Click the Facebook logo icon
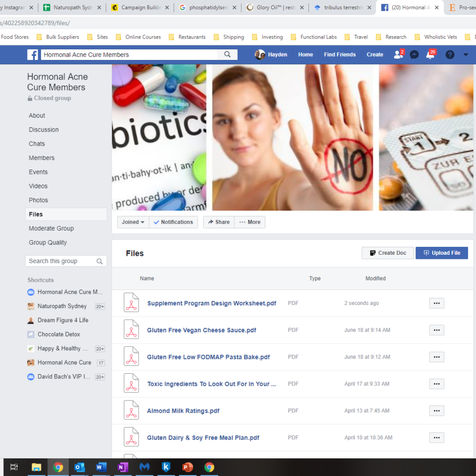The width and height of the screenshot is (476, 476). coord(33,54)
